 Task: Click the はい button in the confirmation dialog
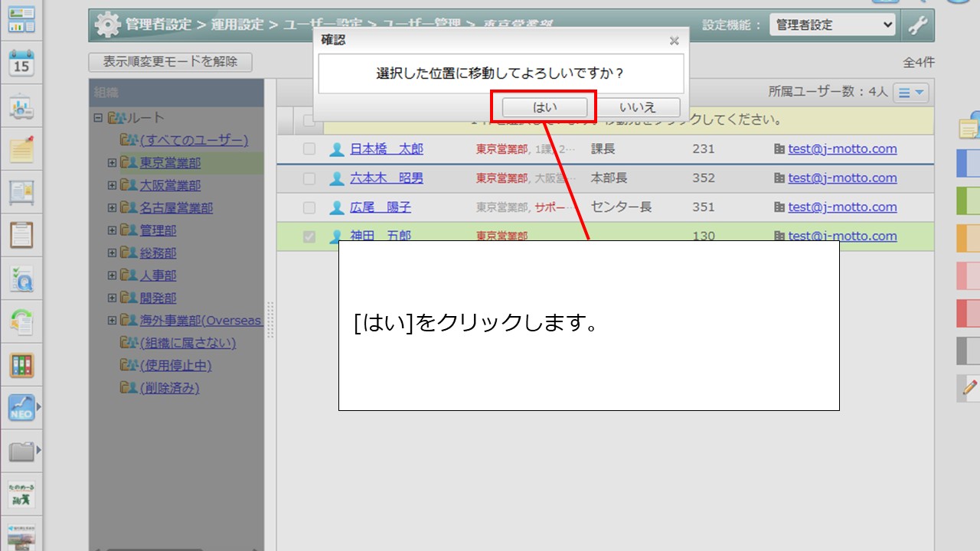pyautogui.click(x=544, y=107)
